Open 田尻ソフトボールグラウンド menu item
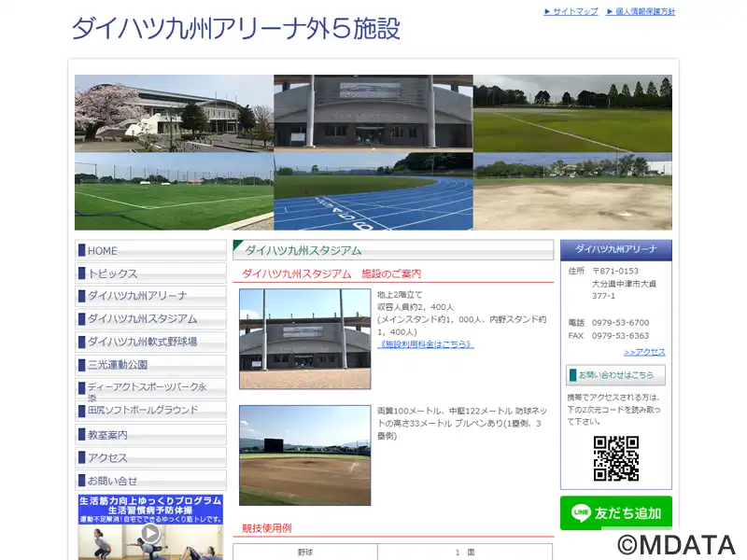Image resolution: width=747 pixels, height=560 pixels. 150,411
